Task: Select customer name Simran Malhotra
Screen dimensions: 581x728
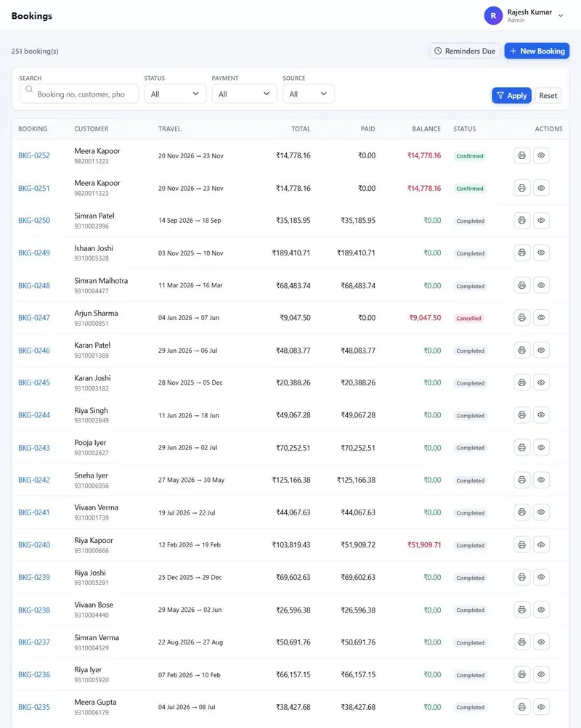Action: [101, 280]
